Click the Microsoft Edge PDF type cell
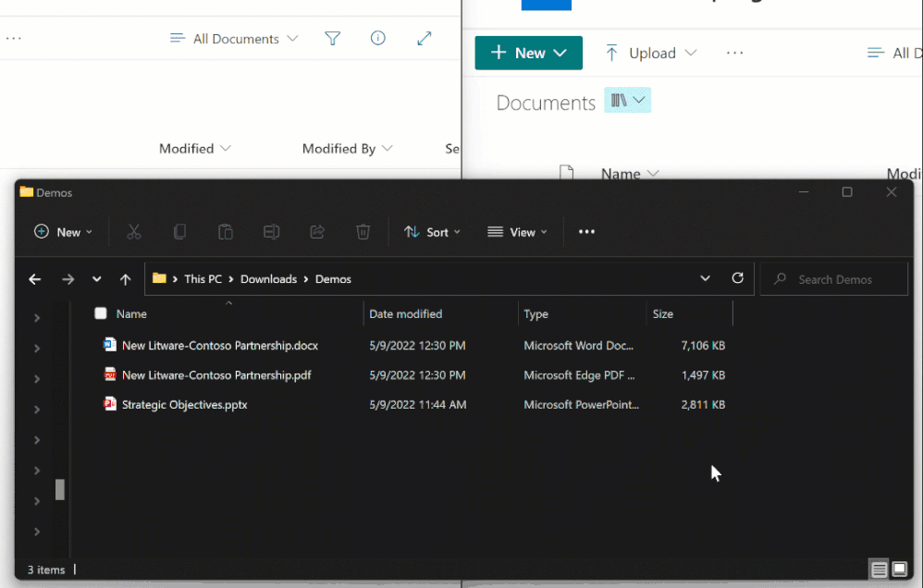Screen dimensions: 923x588 [x=579, y=375]
